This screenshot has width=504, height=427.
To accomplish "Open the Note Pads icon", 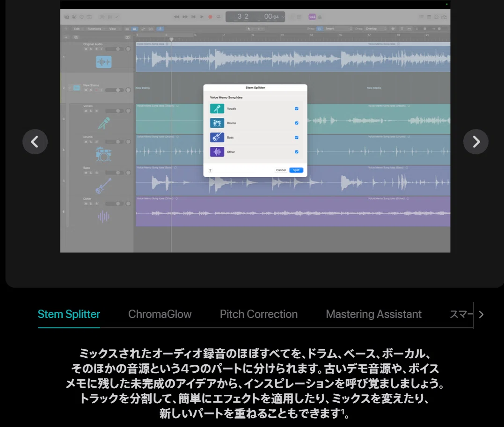I will (429, 17).
